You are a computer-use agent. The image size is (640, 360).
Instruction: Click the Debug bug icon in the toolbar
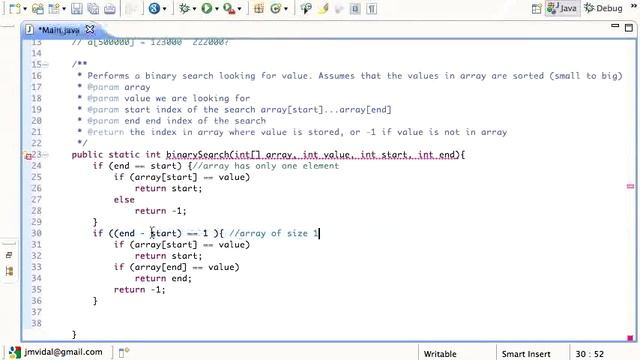pyautogui.click(x=184, y=8)
